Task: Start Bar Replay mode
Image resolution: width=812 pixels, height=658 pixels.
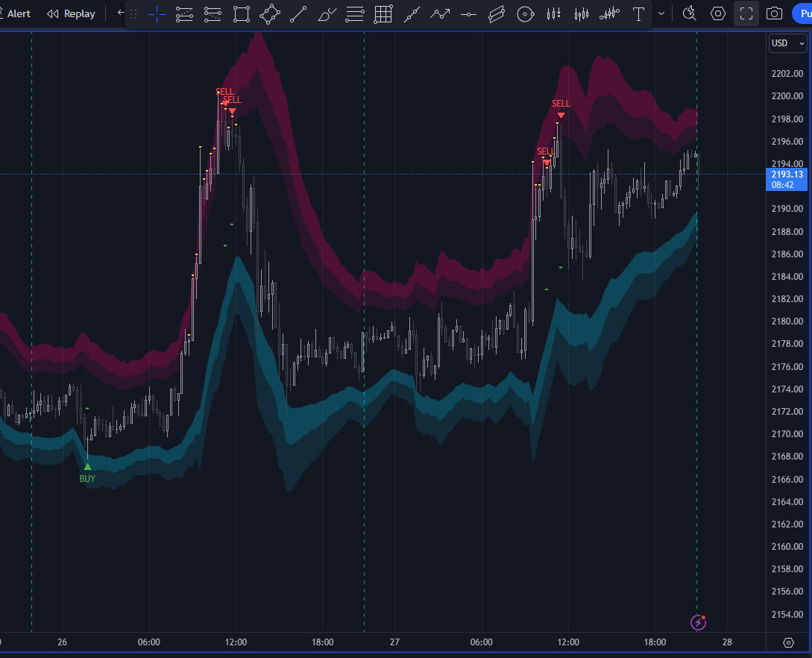Action: point(72,14)
